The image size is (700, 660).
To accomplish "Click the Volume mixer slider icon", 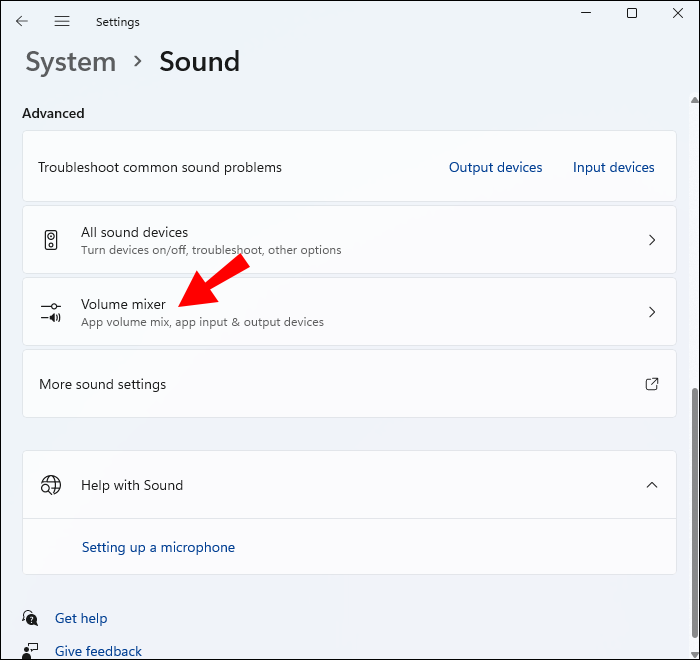I will tap(51, 312).
